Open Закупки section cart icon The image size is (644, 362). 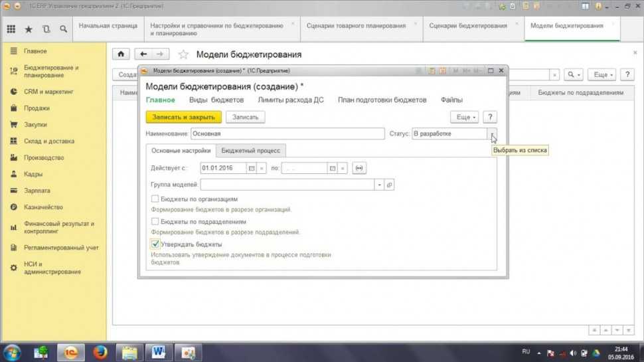pyautogui.click(x=13, y=124)
